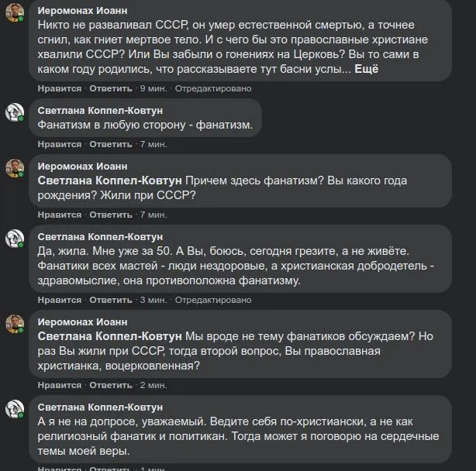Screen dimensions: 476x471
Task: Reply to "Мы вроде не тему фанатиков" comment
Action: (111, 385)
